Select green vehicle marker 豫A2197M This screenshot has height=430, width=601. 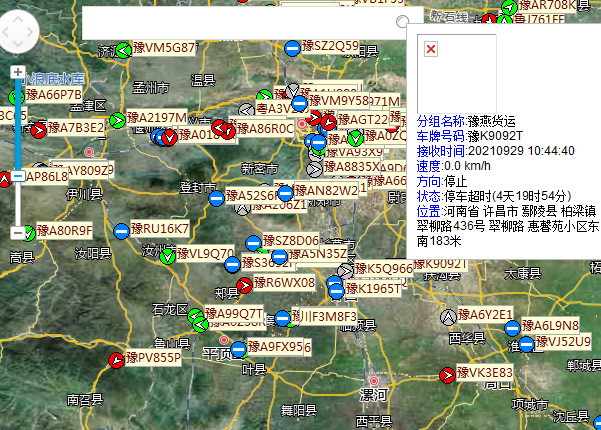tap(118, 120)
